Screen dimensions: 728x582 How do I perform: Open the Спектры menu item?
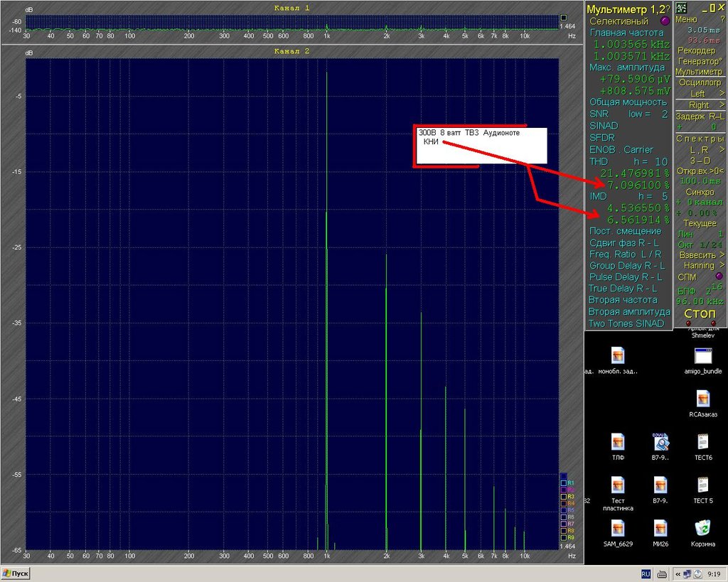700,139
